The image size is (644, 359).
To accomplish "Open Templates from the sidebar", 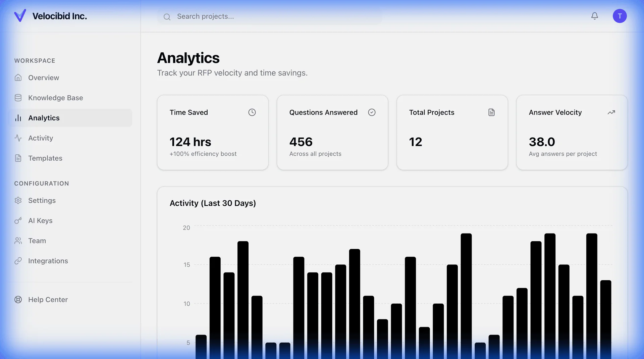I will pyautogui.click(x=45, y=158).
